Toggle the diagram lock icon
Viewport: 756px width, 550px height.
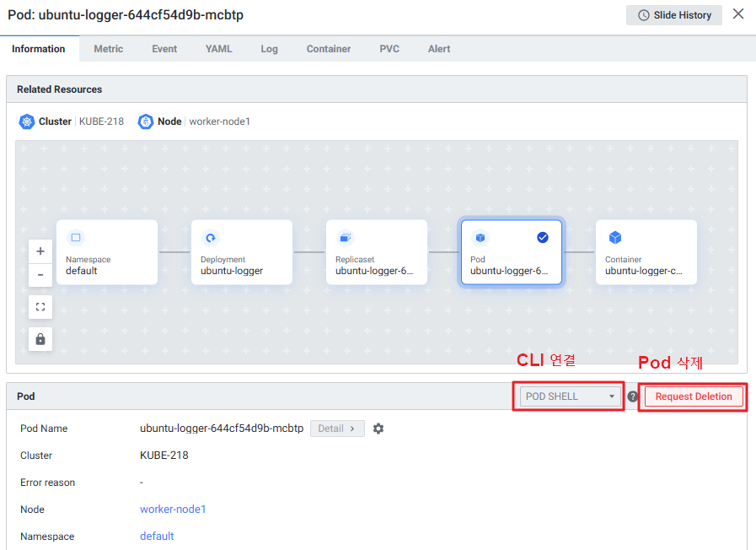(x=40, y=339)
